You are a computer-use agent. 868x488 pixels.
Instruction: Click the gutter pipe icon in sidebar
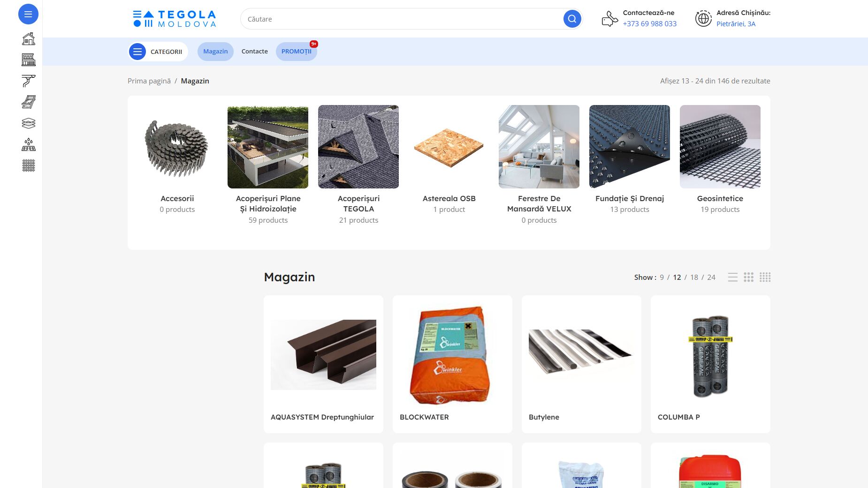point(29,81)
